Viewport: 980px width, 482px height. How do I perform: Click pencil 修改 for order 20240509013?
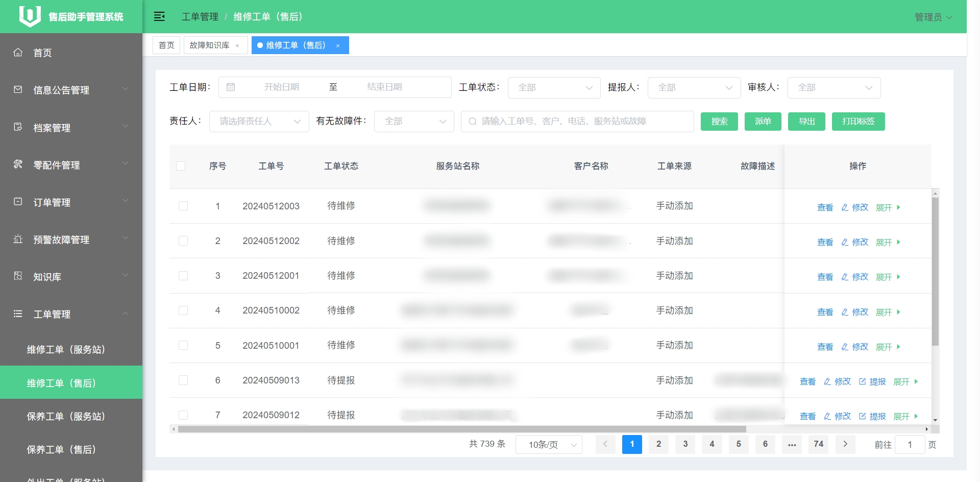tap(838, 381)
